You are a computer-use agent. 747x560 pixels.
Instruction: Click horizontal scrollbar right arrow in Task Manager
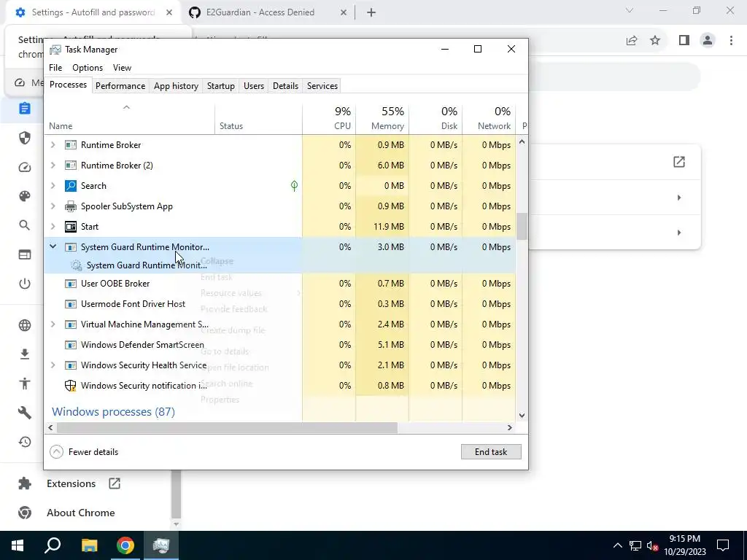pyautogui.click(x=510, y=427)
